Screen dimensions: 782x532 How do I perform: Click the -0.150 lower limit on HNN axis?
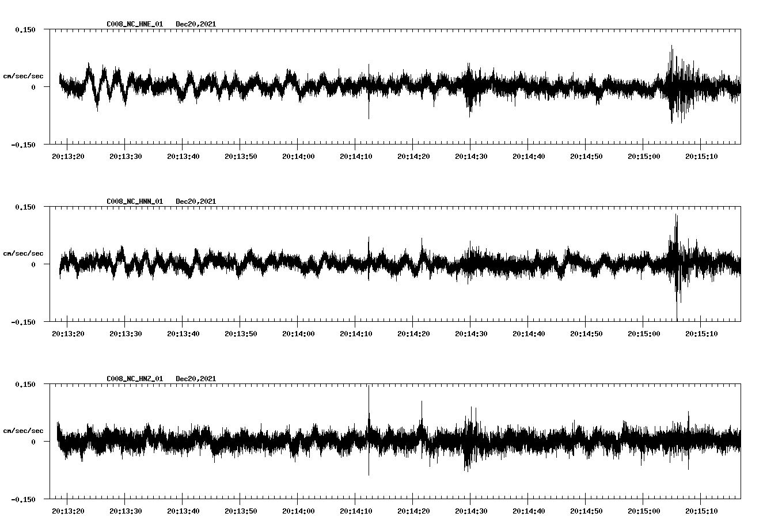[23, 322]
